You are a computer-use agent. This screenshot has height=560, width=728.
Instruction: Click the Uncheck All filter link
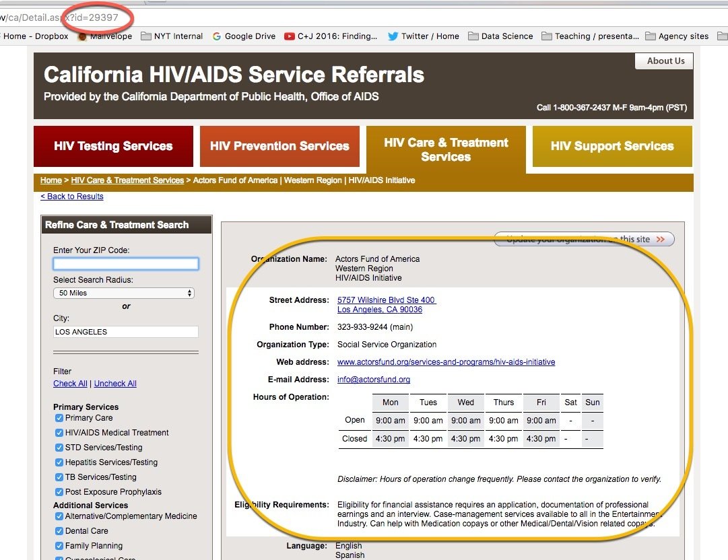coord(115,383)
